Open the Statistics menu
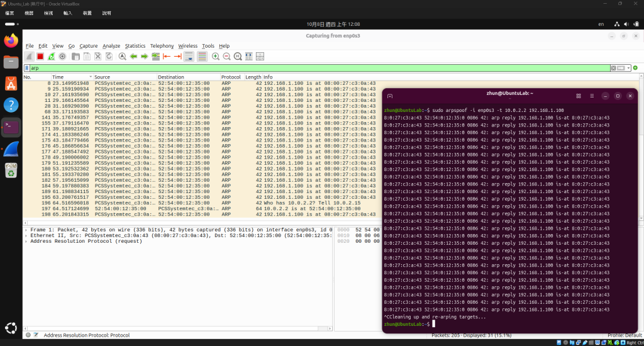This screenshot has width=644, height=346. pos(135,46)
